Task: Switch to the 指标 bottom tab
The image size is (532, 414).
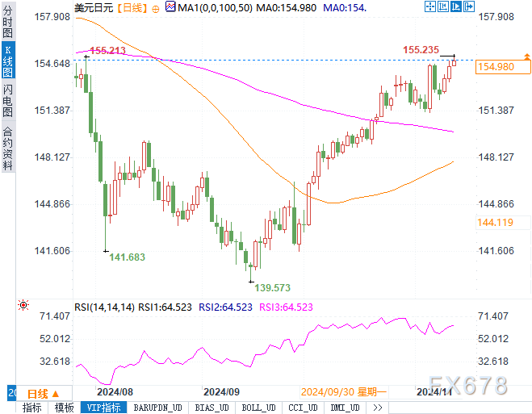Action: 32,408
